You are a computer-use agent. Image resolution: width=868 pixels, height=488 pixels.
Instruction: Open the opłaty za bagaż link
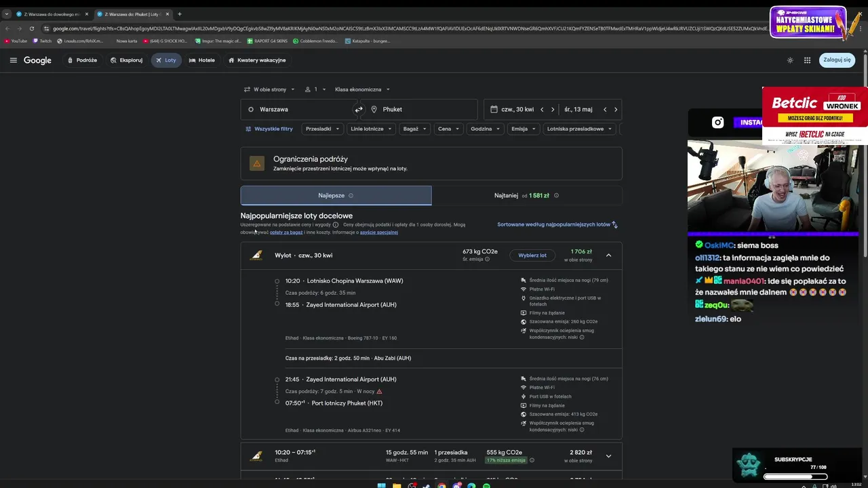click(286, 232)
